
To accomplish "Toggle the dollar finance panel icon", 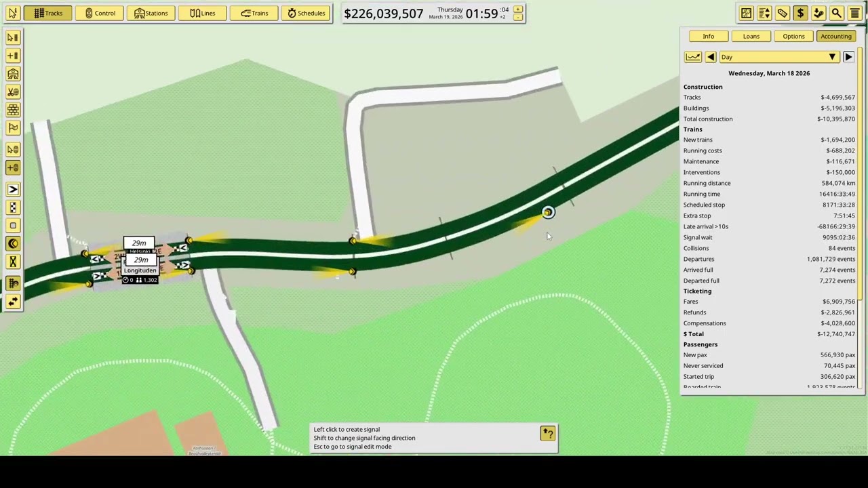I will pos(800,13).
